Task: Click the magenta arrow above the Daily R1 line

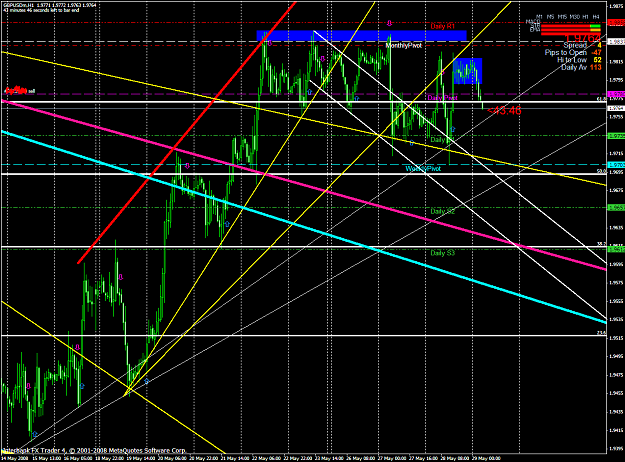Action: point(389,23)
